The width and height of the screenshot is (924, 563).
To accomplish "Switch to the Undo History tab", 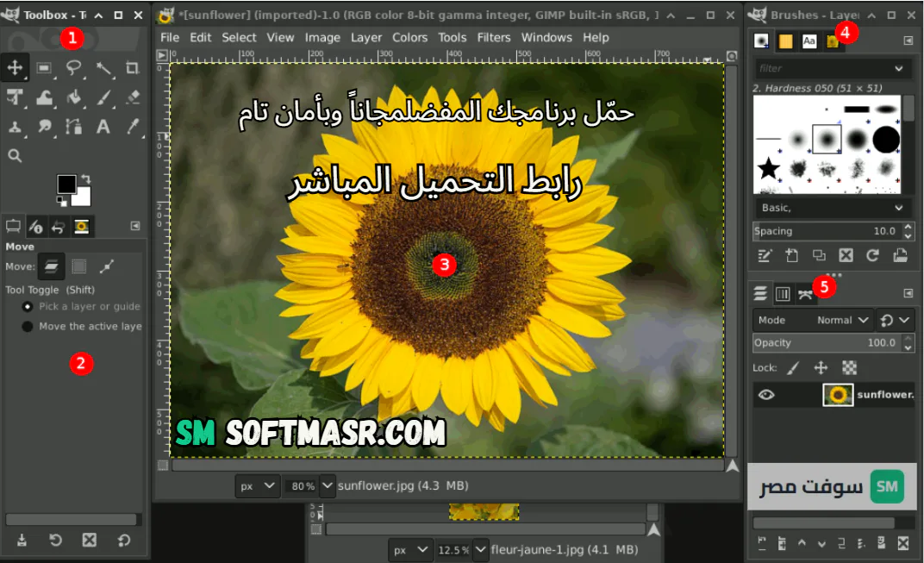I will [x=58, y=227].
